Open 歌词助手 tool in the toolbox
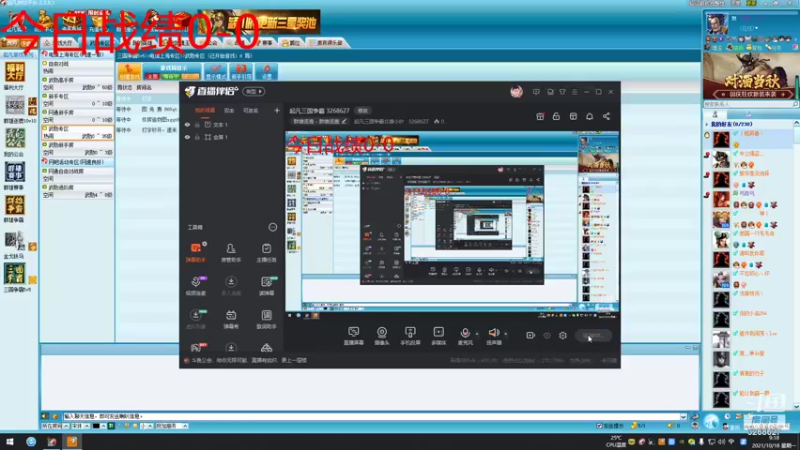This screenshot has height=450, width=800. [266, 319]
